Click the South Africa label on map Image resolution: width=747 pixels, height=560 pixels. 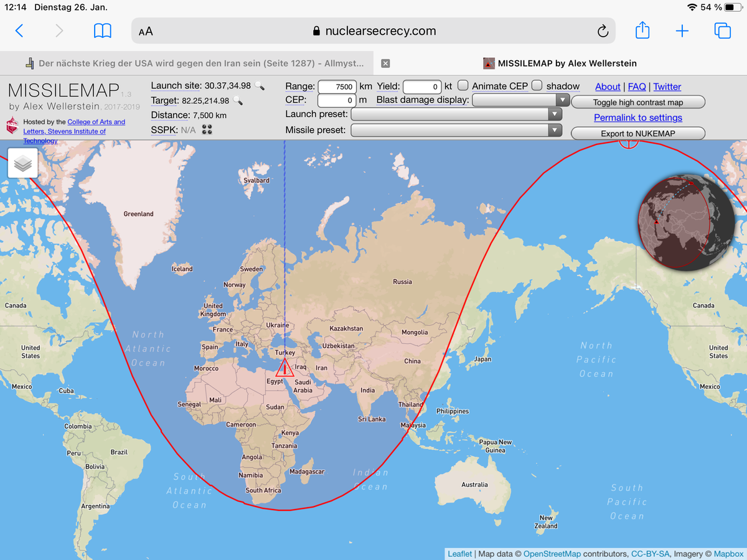tap(263, 490)
